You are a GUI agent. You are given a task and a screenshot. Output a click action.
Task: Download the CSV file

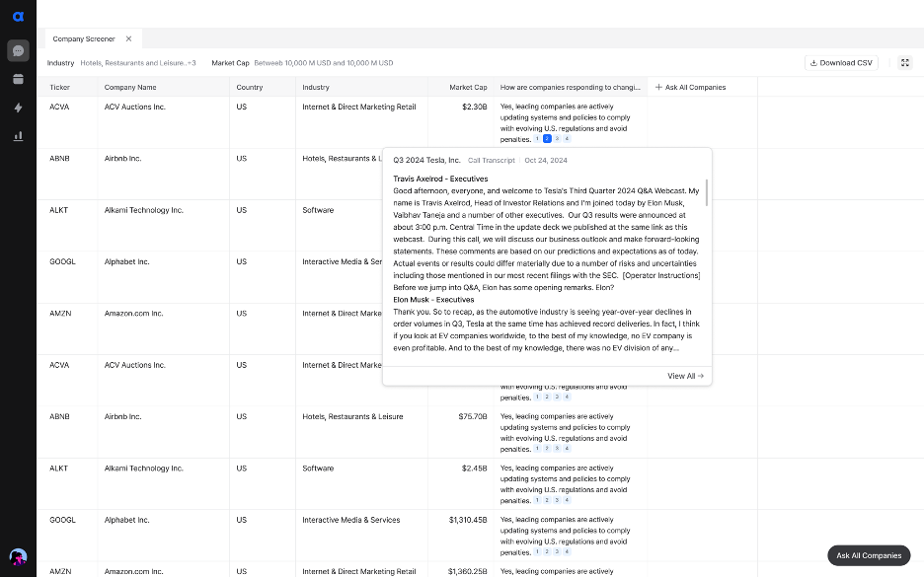(x=841, y=63)
